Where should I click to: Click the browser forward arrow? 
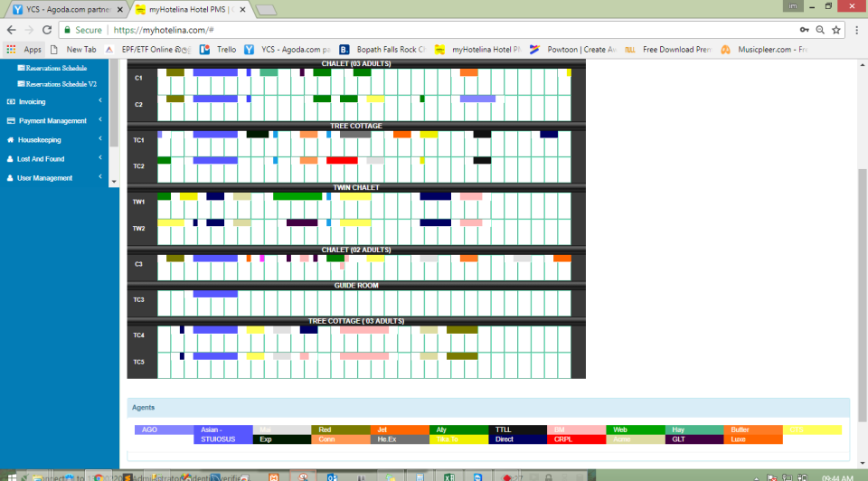pos(29,30)
